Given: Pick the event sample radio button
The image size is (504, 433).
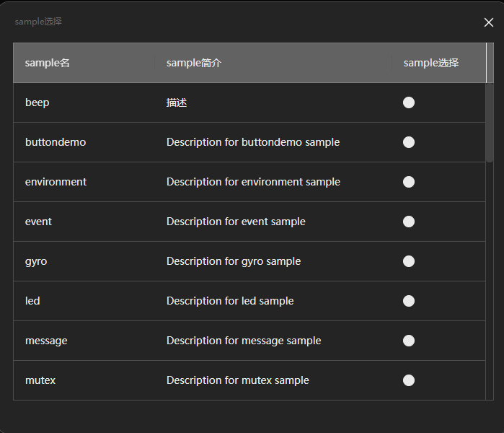Looking at the screenshot, I should pyautogui.click(x=409, y=222).
